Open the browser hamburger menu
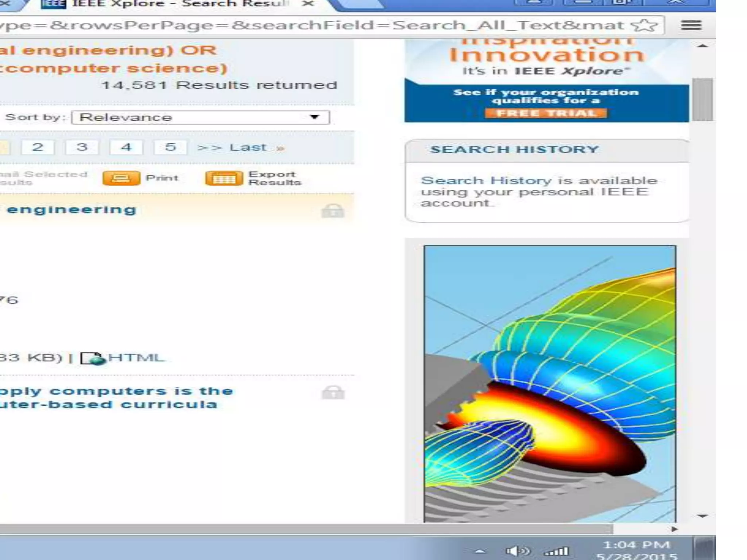Viewport: 747px width, 560px height. [x=691, y=25]
